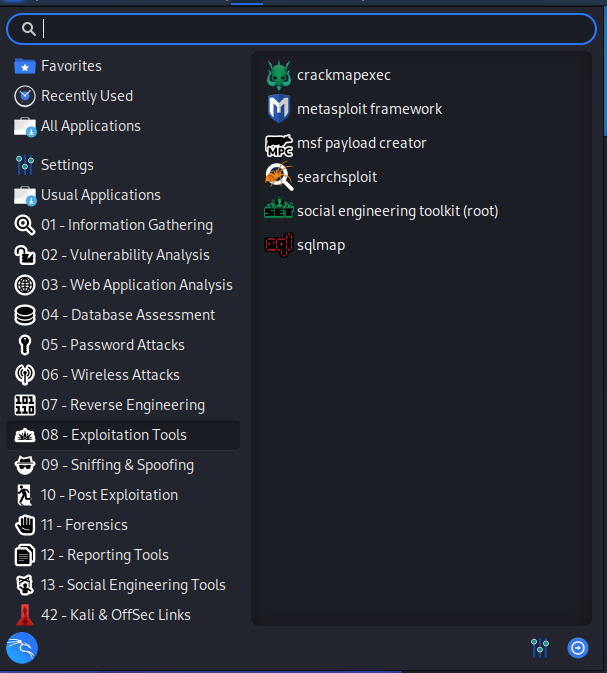This screenshot has height=673, width=607.
Task: Open 03 - Web Application Analysis category
Action: [x=123, y=285]
